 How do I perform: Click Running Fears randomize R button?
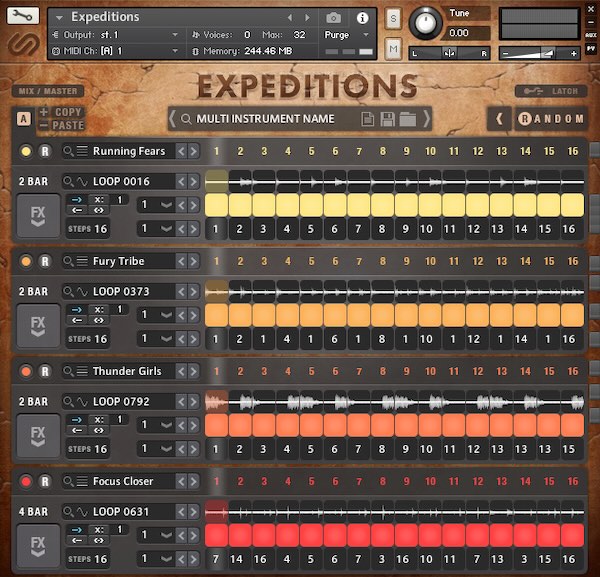pyautogui.click(x=45, y=151)
